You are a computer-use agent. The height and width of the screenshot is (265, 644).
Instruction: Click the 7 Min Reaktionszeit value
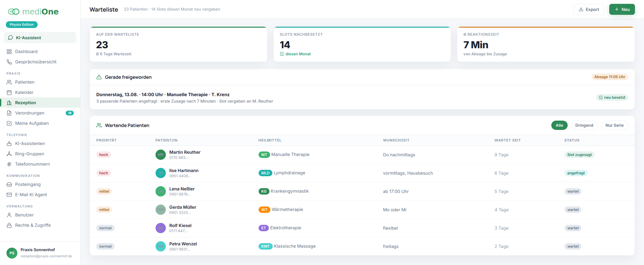point(476,45)
